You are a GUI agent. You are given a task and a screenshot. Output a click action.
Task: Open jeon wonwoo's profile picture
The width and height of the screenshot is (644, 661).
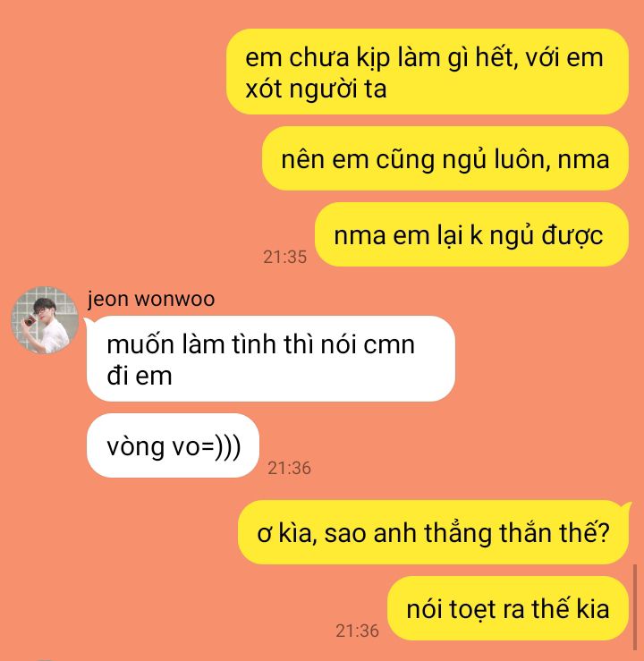point(45,320)
